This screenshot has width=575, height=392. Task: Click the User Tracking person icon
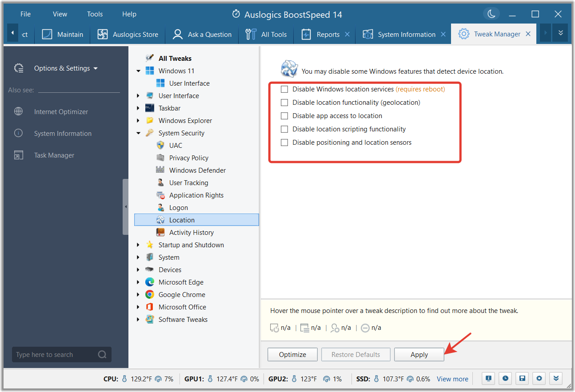(x=160, y=182)
